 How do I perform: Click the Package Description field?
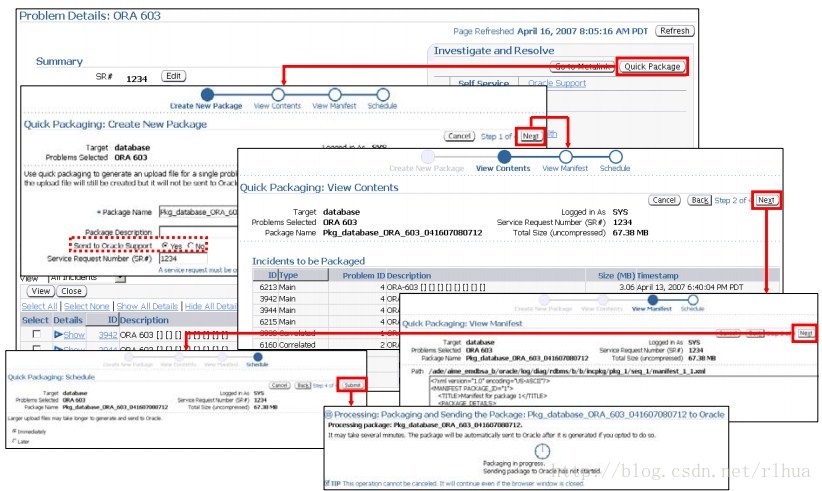coord(198,231)
